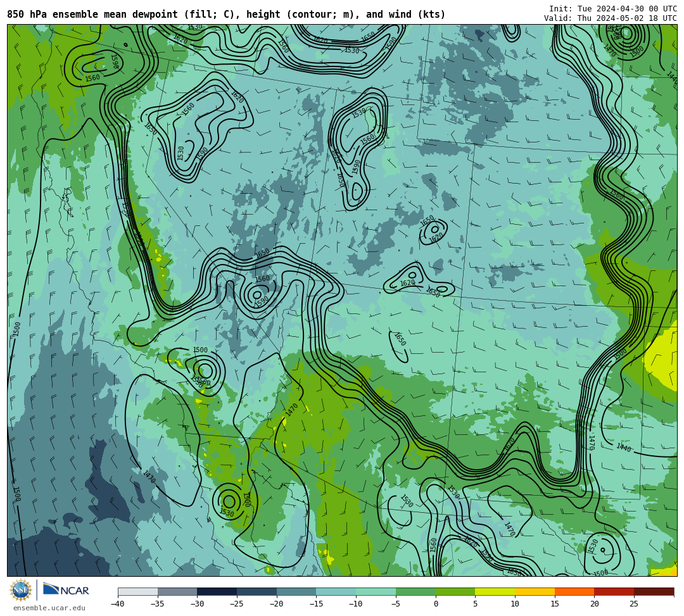The height and width of the screenshot is (616, 684).
Task: Click the -25 colorbar tick label
Action: 237,604
